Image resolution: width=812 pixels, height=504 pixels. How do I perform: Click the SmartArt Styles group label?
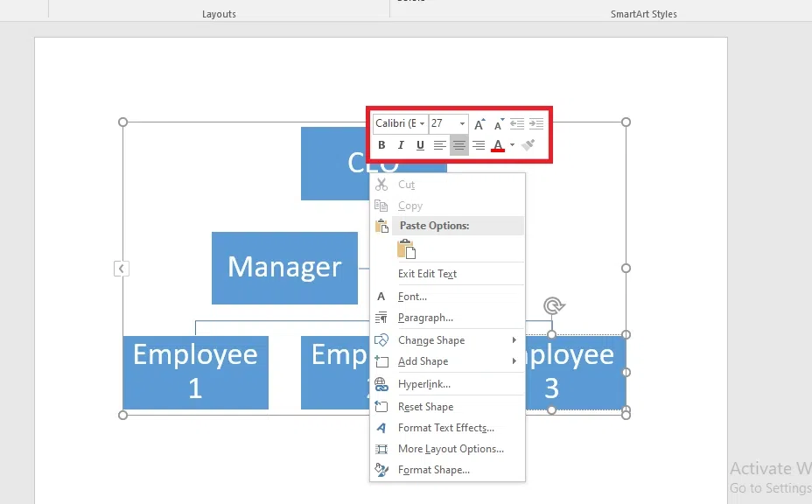644,14
